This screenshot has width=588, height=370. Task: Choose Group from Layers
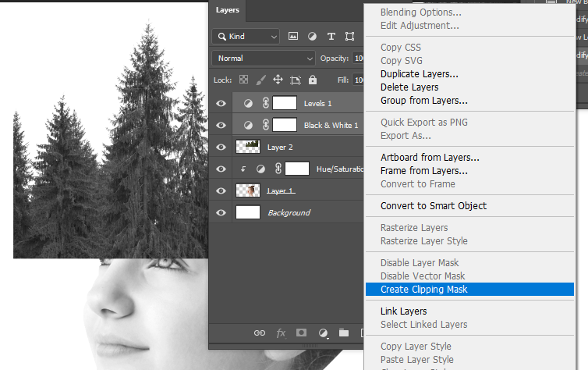[423, 101]
